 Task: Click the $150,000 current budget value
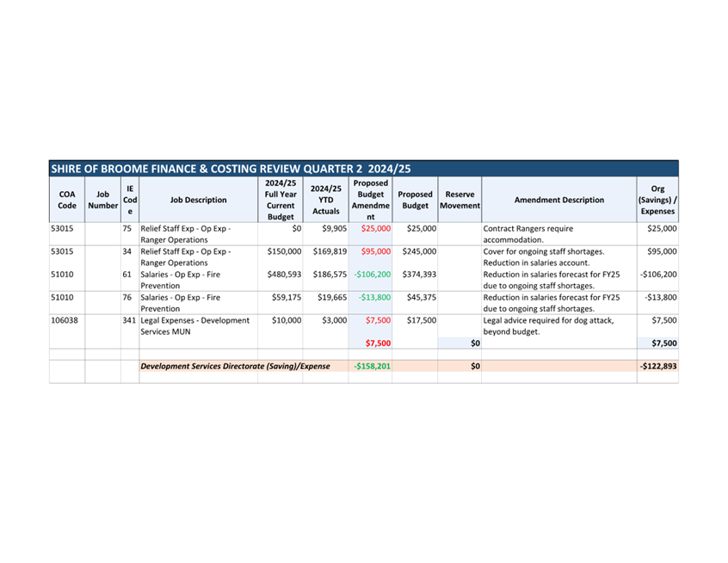click(x=284, y=251)
